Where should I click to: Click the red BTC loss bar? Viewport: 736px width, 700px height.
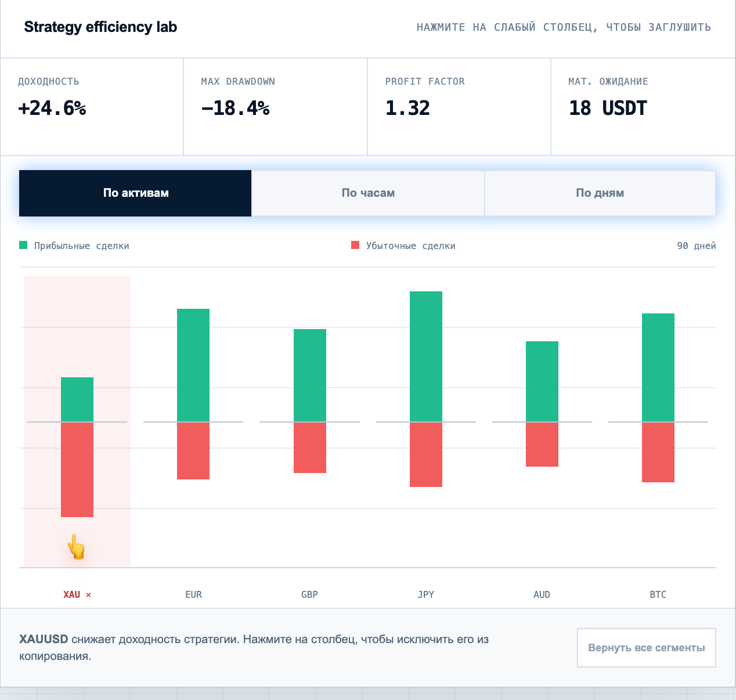[x=658, y=452]
